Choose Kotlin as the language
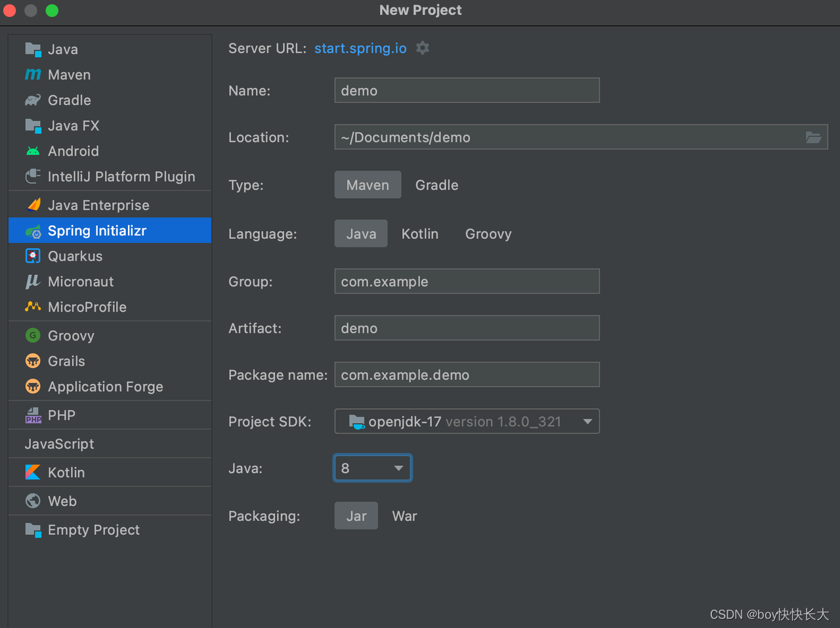This screenshot has width=840, height=628. click(420, 234)
